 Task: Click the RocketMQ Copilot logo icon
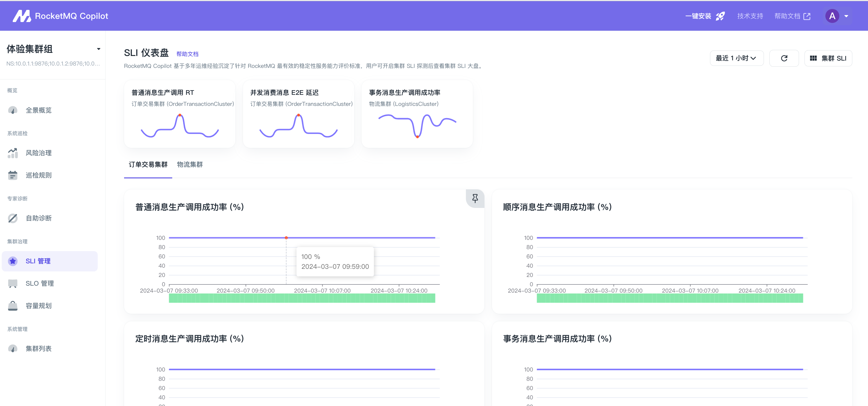(21, 16)
